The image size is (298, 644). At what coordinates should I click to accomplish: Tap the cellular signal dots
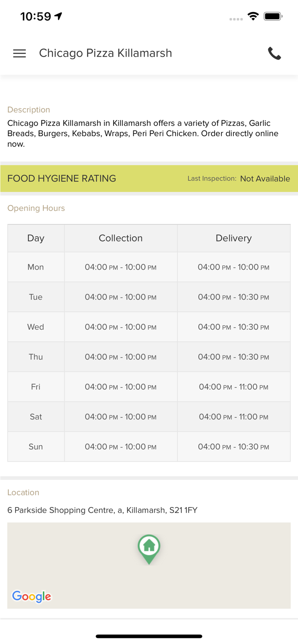pyautogui.click(x=236, y=19)
